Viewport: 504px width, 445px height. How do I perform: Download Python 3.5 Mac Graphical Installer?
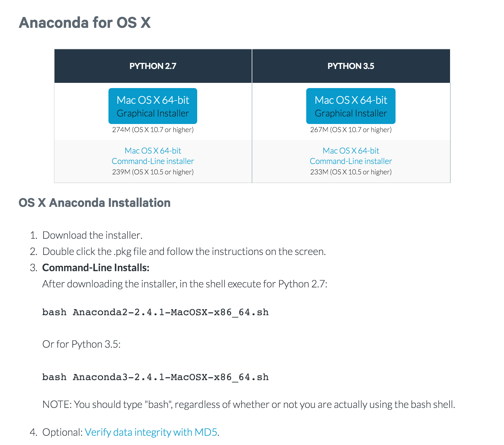[x=351, y=106]
